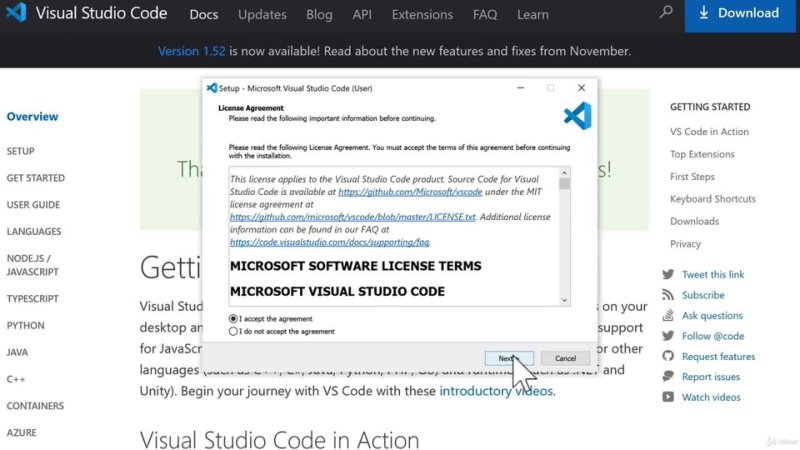800x450 pixels.
Task: Click the Follow @code link
Action: point(713,336)
